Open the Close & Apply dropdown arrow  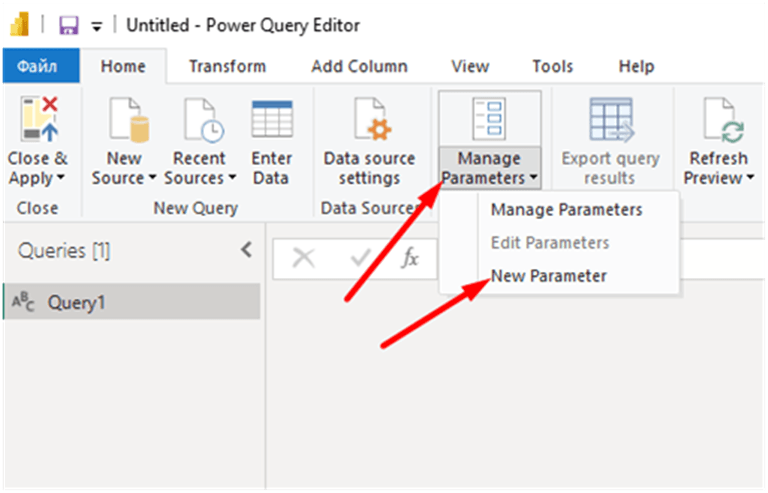61,177
